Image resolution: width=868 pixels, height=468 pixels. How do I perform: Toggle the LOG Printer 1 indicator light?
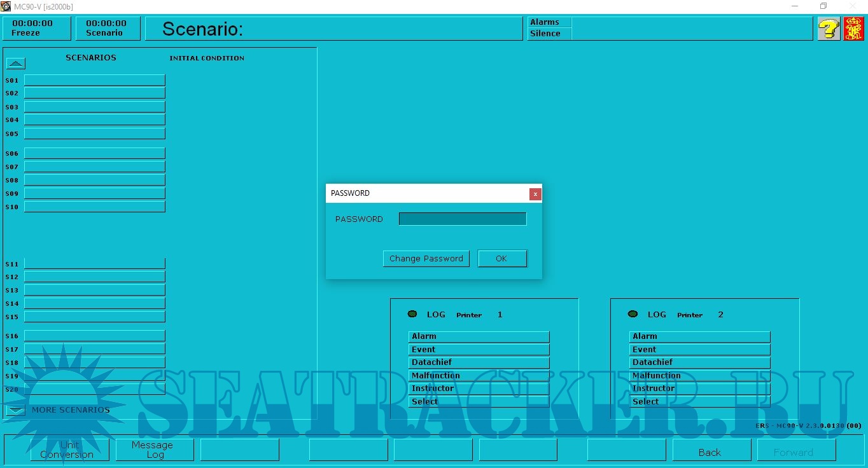click(412, 314)
